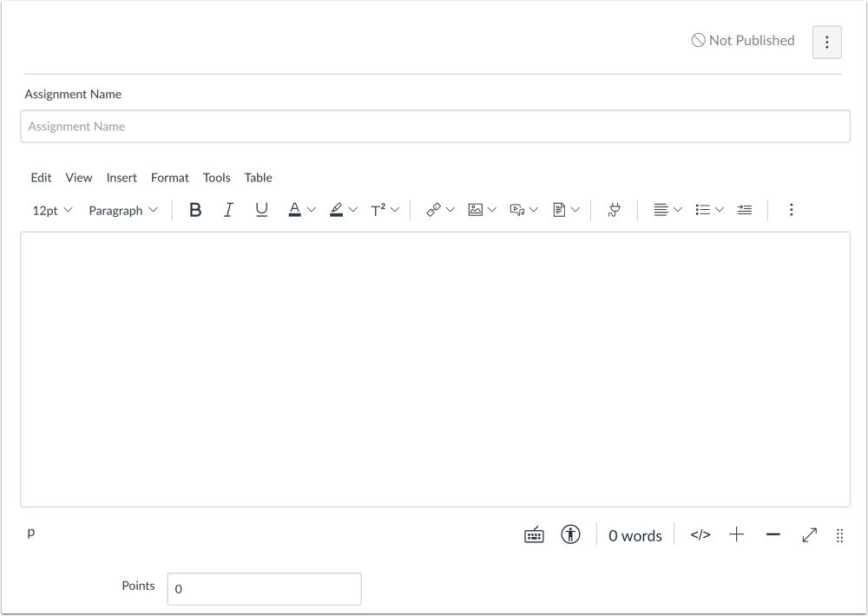
Task: Click the Points input field
Action: 265,589
